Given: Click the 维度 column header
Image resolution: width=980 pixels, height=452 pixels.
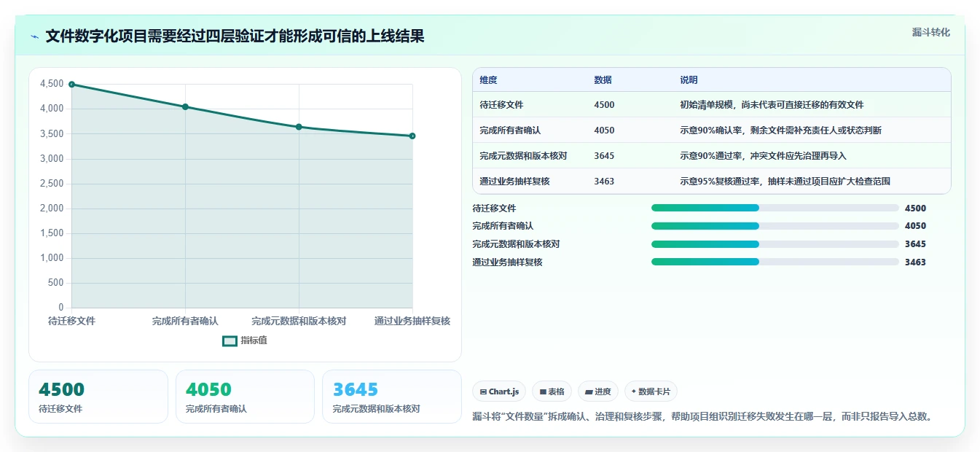Looking at the screenshot, I should (488, 80).
